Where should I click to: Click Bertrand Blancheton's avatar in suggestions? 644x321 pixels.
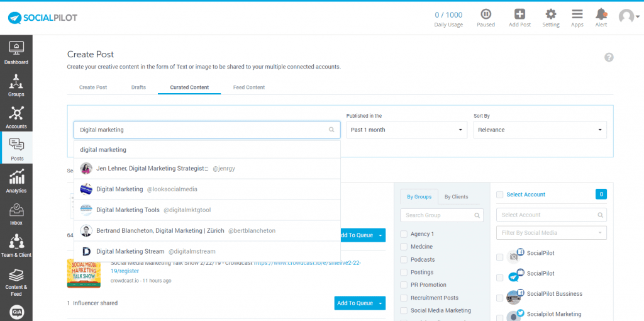click(x=86, y=230)
